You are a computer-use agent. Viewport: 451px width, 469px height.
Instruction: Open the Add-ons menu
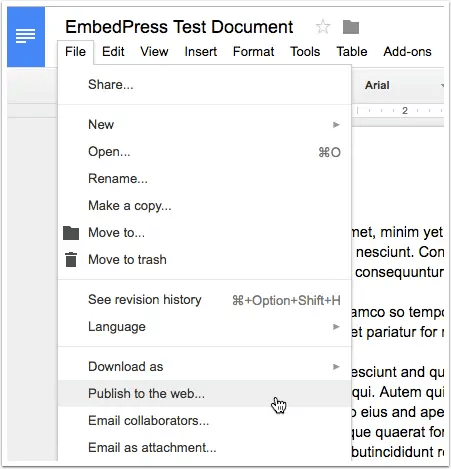407,52
